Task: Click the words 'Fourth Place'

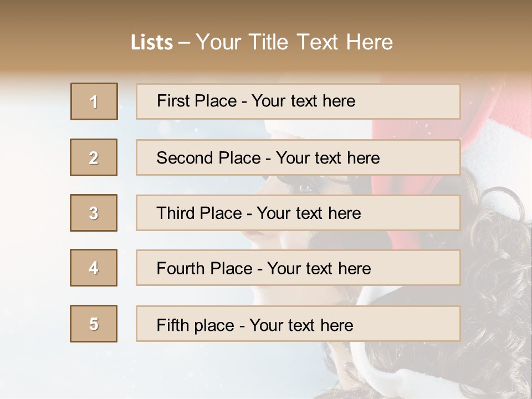Action: click(x=204, y=268)
